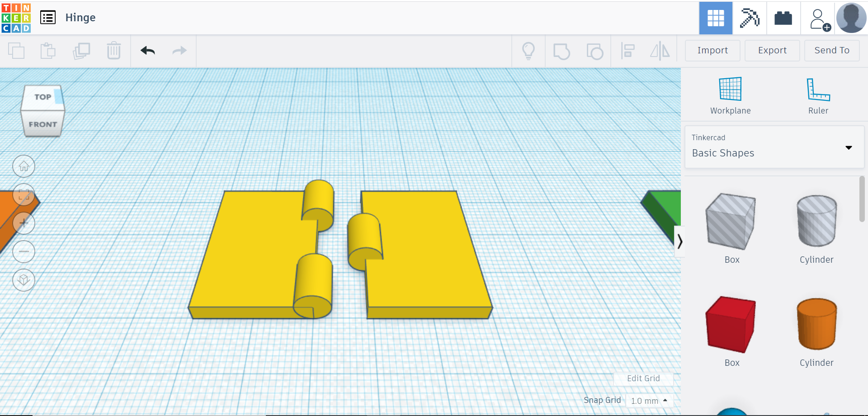Drop a new Workplane

[x=730, y=94]
